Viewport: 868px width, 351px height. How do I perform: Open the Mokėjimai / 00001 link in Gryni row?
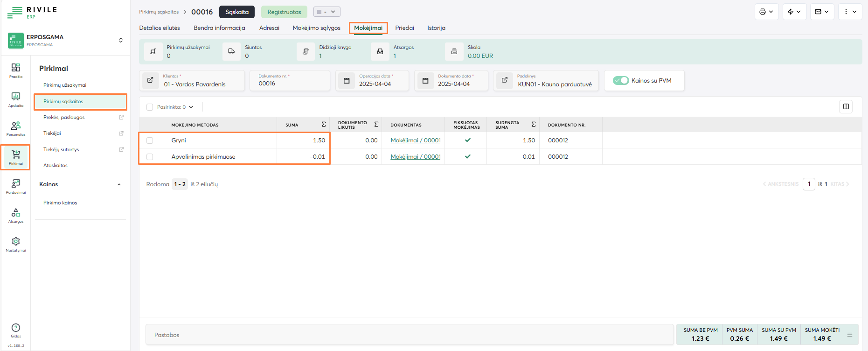[415, 140]
